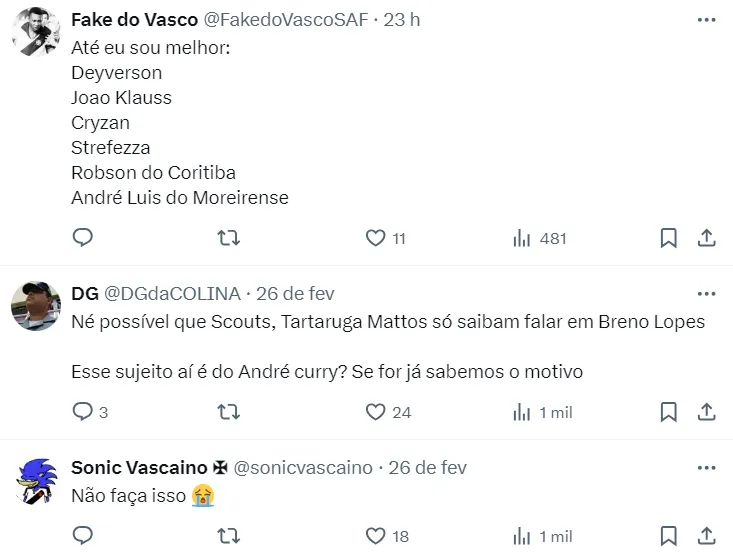Like Sonic Vascaino's tweet with 18 likes
The image size is (733, 555).
click(376, 536)
